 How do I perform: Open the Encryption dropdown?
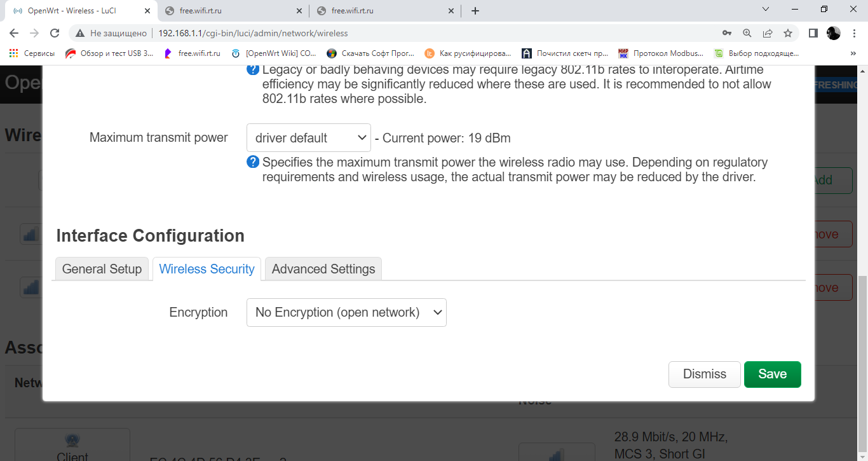(x=346, y=313)
